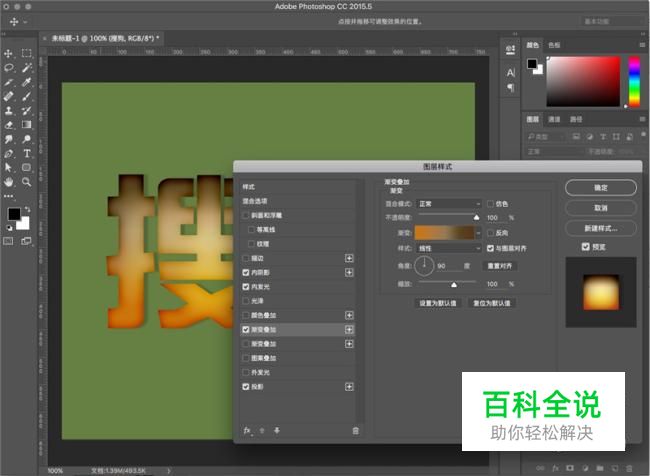This screenshot has height=476, width=650.
Task: Select the Lasso tool
Action: [8, 68]
